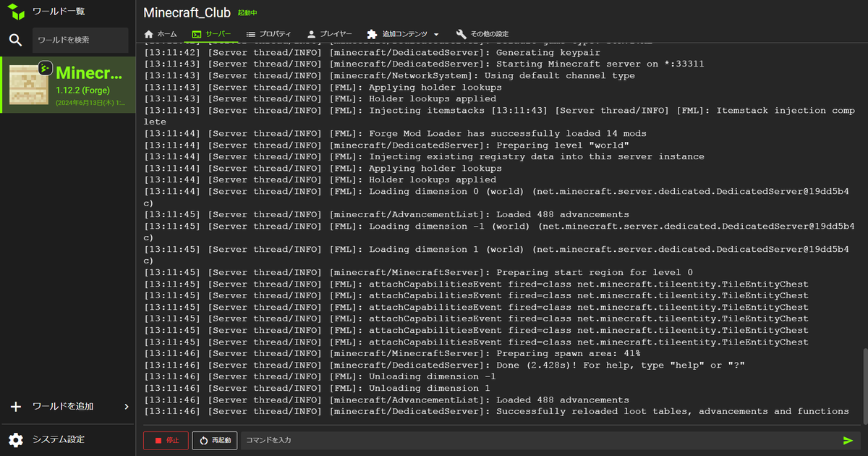Click the person icon on プレイヤー tab
868x456 pixels.
pos(312,34)
